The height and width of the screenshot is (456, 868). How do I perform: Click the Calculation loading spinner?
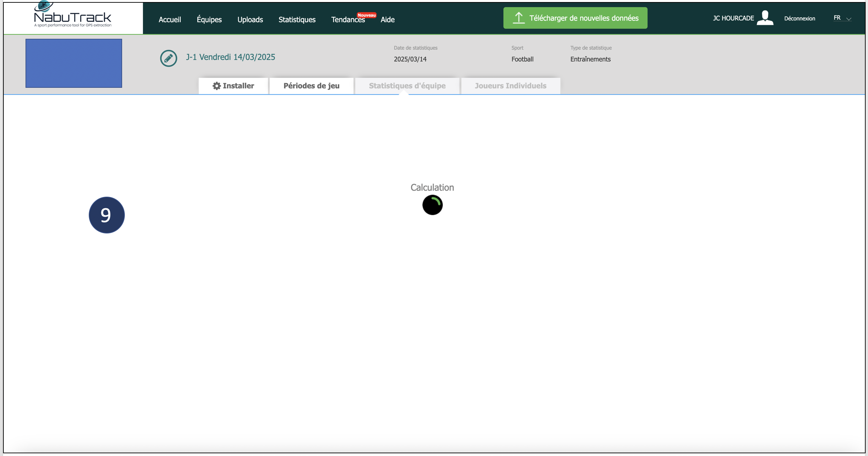point(432,205)
